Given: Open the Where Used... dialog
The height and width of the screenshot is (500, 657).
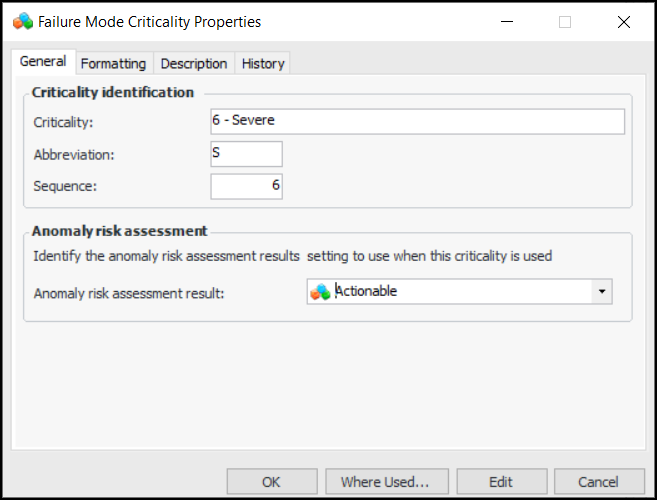Looking at the screenshot, I should click(x=385, y=482).
